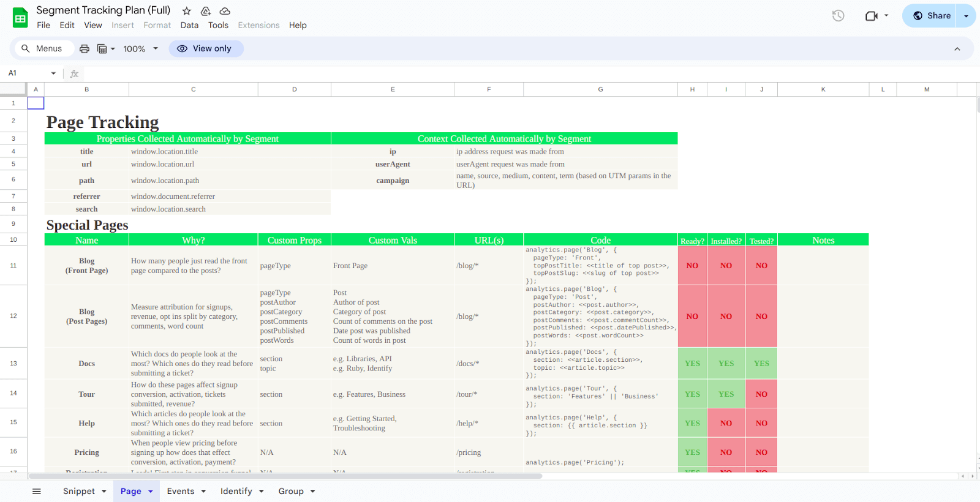Image resolution: width=980 pixels, height=502 pixels.
Task: Click the 'Notes' column header cell
Action: 823,240
